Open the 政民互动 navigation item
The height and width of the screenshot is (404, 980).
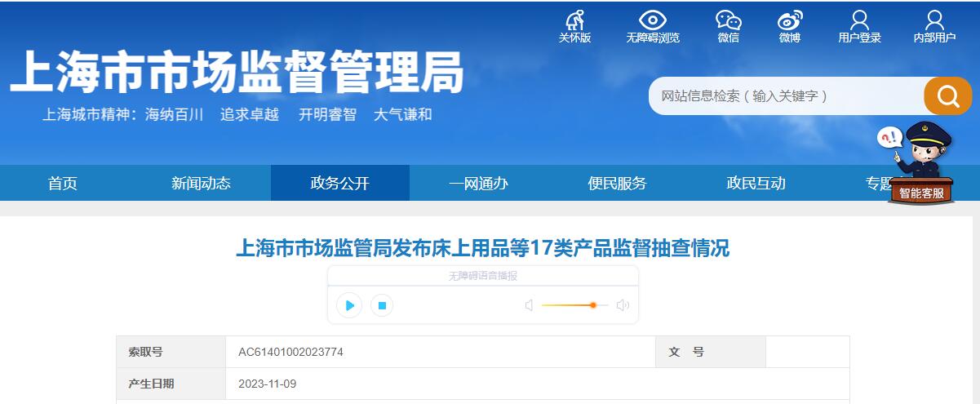pyautogui.click(x=756, y=183)
